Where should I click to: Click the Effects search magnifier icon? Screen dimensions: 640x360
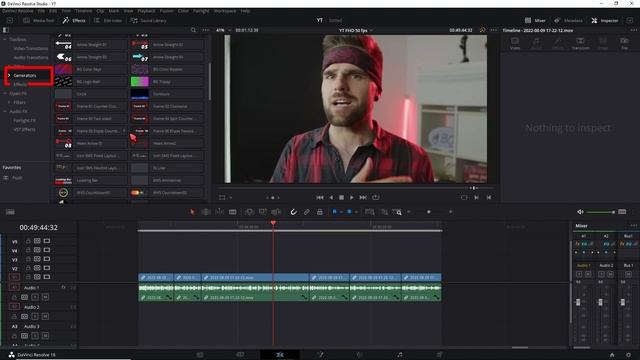pos(193,30)
